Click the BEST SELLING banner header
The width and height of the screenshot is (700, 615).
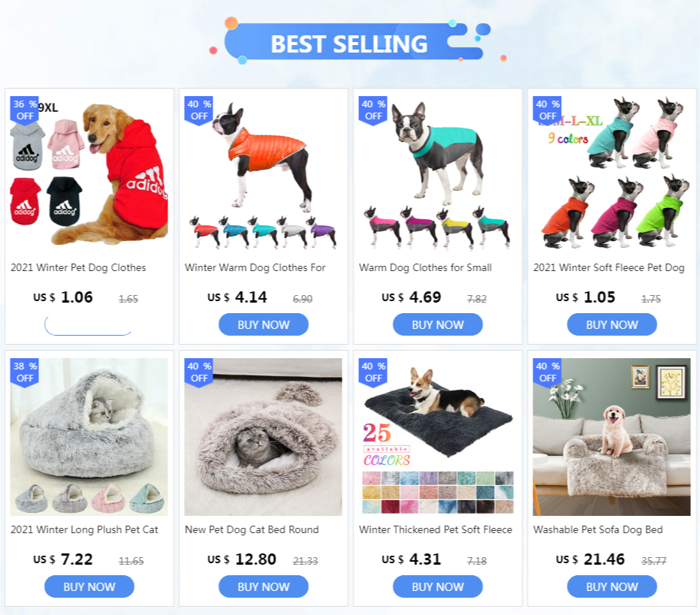351,43
